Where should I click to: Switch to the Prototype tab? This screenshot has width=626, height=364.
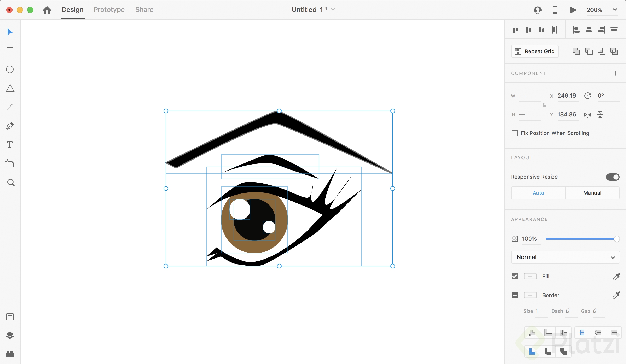pyautogui.click(x=109, y=10)
